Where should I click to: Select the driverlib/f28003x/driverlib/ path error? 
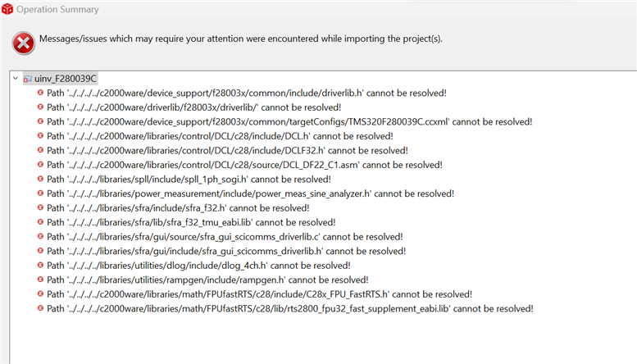tap(193, 107)
